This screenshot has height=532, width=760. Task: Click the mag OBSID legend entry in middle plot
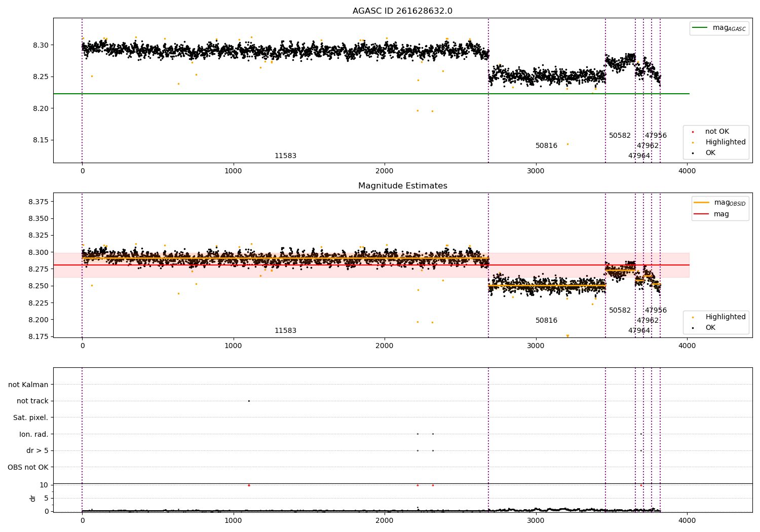pos(720,203)
